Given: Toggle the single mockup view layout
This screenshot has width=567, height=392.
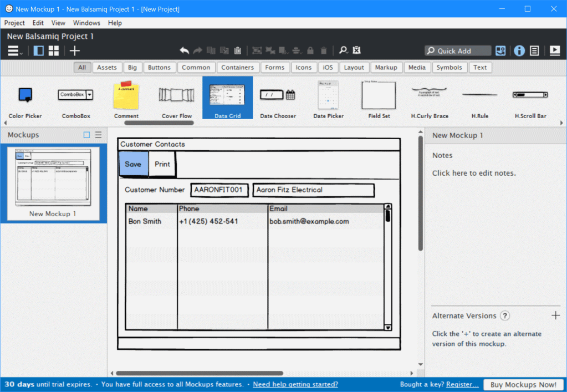Looking at the screenshot, I should (38, 50).
